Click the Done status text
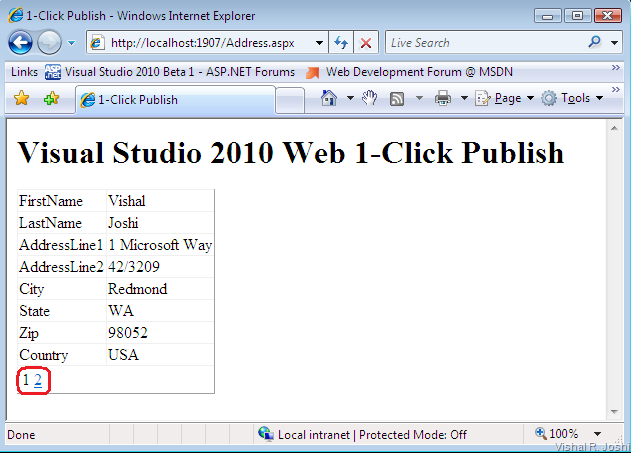Viewport: 631px width, 453px height. click(x=21, y=435)
